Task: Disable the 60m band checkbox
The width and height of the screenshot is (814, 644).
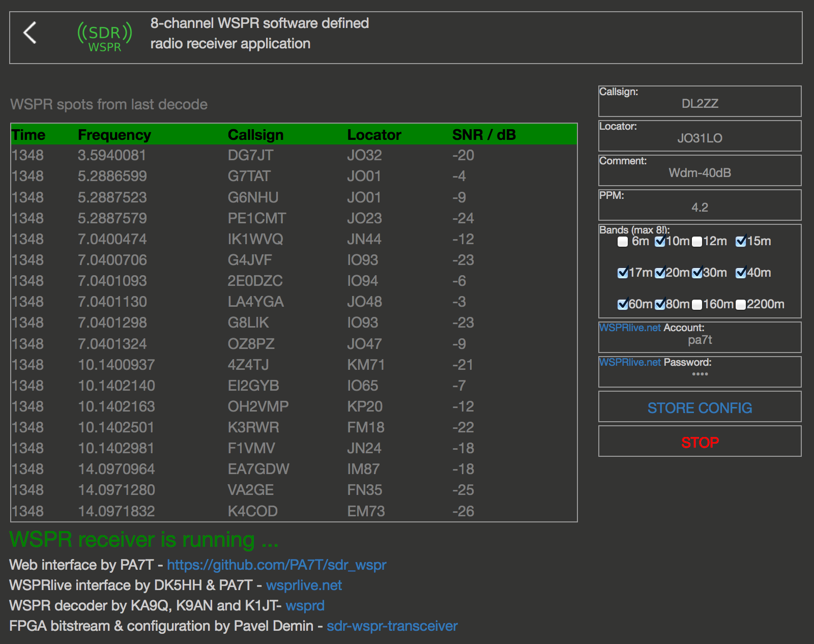Action: click(x=623, y=305)
